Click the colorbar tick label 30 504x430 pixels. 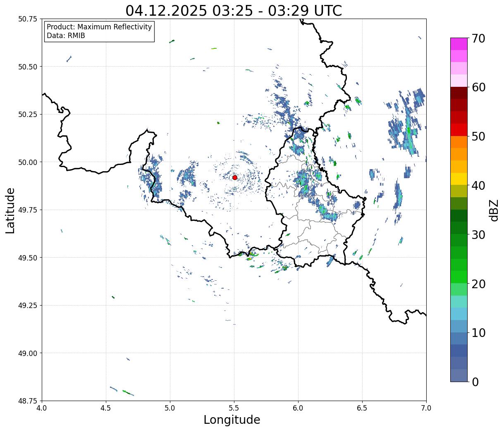[478, 234]
